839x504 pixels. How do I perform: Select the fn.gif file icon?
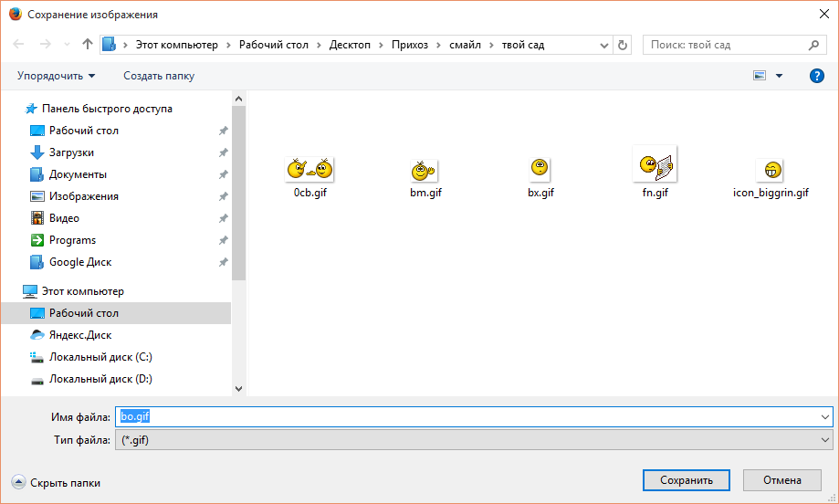pos(655,165)
